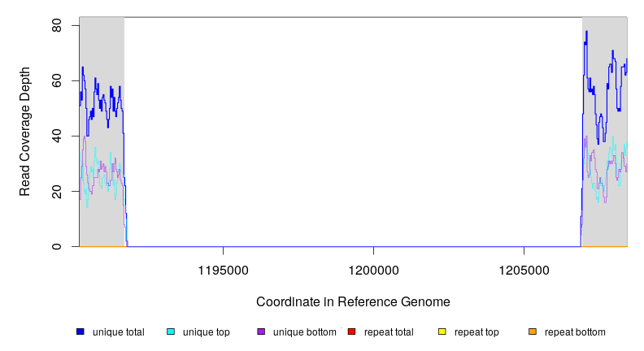644x351 pixels.
Task: Select the 1200000 x-axis tick label
Action: (373, 270)
